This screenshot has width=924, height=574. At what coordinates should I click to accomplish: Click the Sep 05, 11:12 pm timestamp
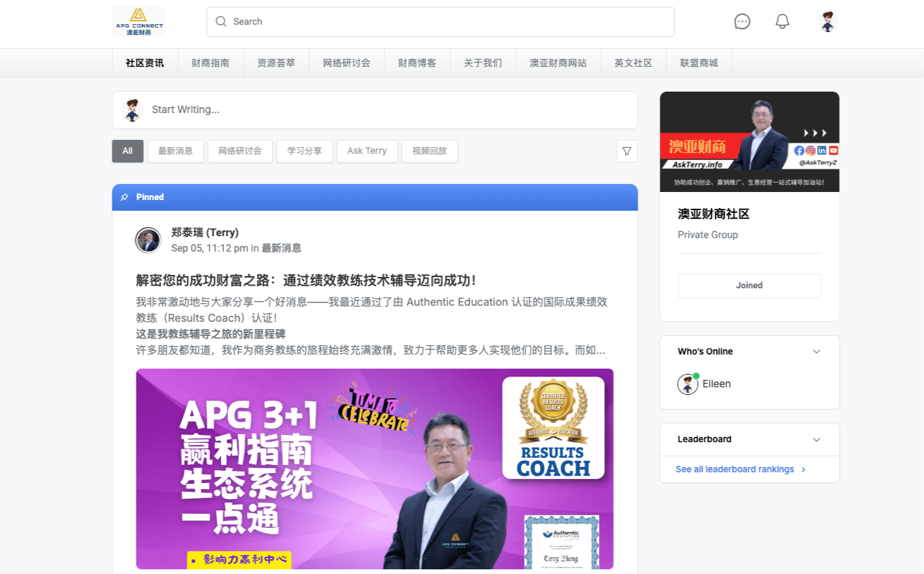(x=209, y=248)
